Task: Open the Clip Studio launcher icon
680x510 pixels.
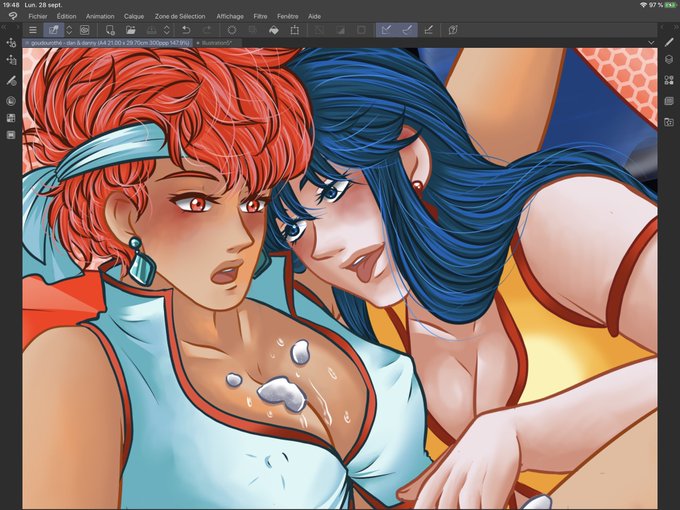Action: [85, 30]
